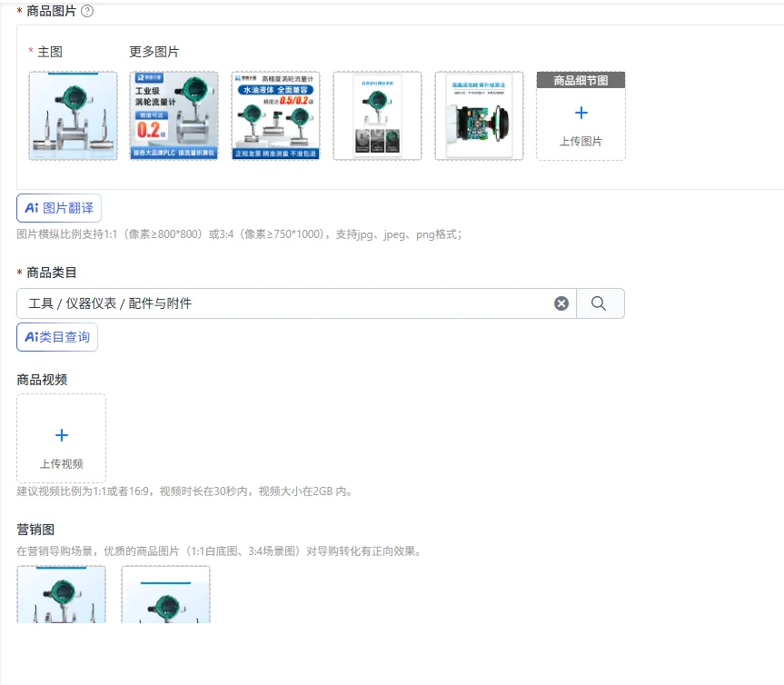784x685 pixels.
Task: Select the main product image thumbnail
Action: (x=73, y=116)
